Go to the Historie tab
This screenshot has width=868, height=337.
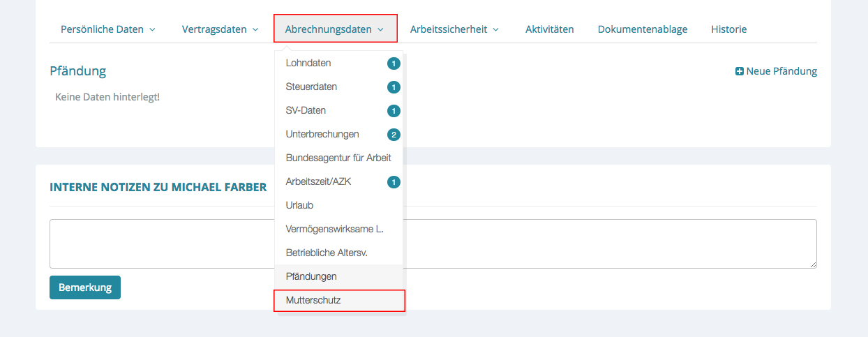729,29
